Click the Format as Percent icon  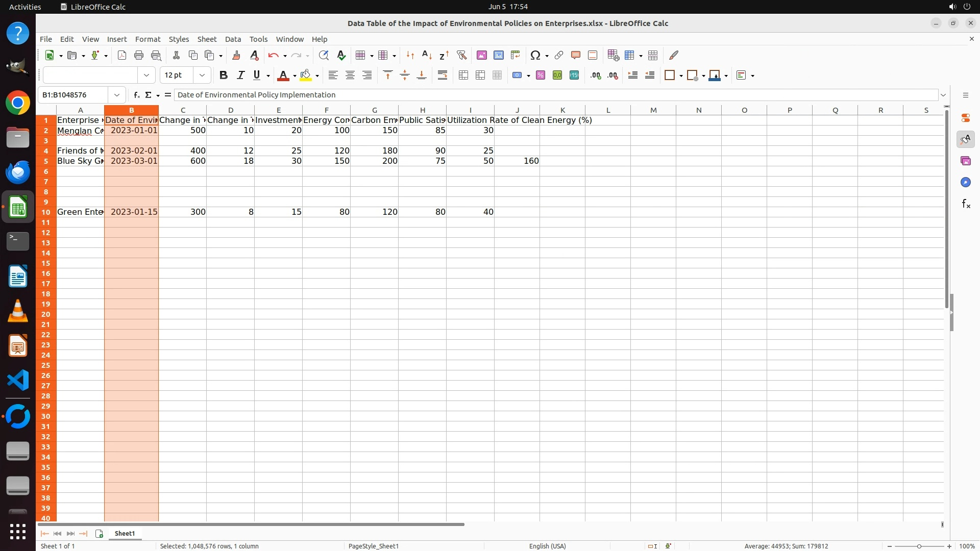(540, 76)
